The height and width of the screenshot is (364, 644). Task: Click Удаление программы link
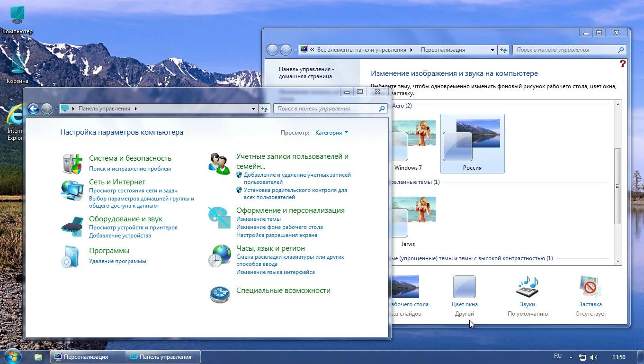pos(117,261)
